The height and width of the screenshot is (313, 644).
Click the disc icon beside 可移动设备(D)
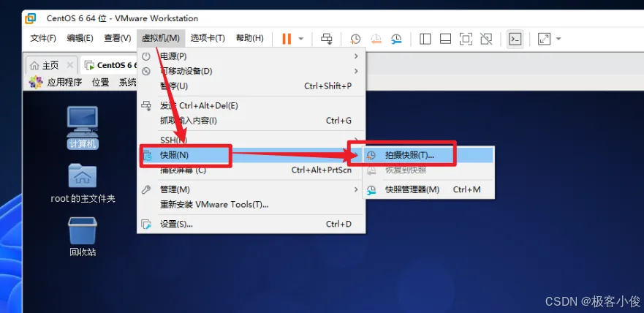tap(146, 71)
